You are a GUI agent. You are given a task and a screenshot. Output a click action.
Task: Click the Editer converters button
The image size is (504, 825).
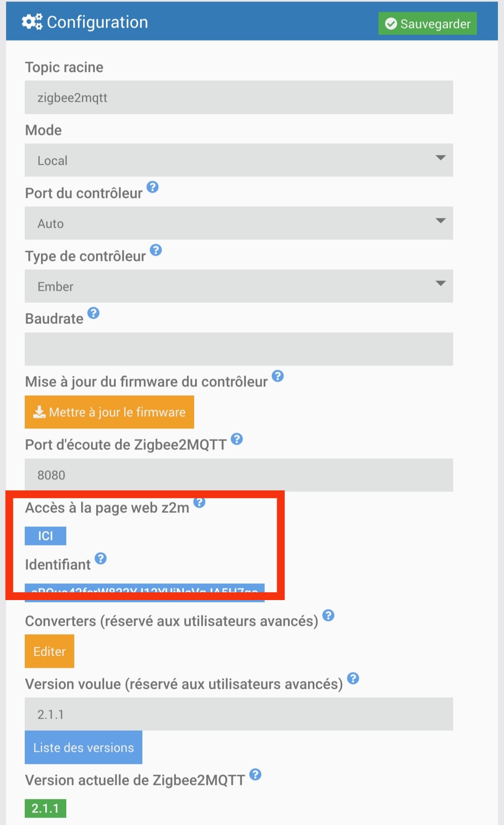[49, 651]
